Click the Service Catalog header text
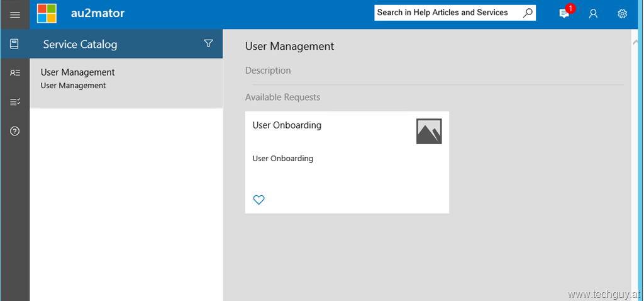This screenshot has height=301, width=644. coord(80,45)
